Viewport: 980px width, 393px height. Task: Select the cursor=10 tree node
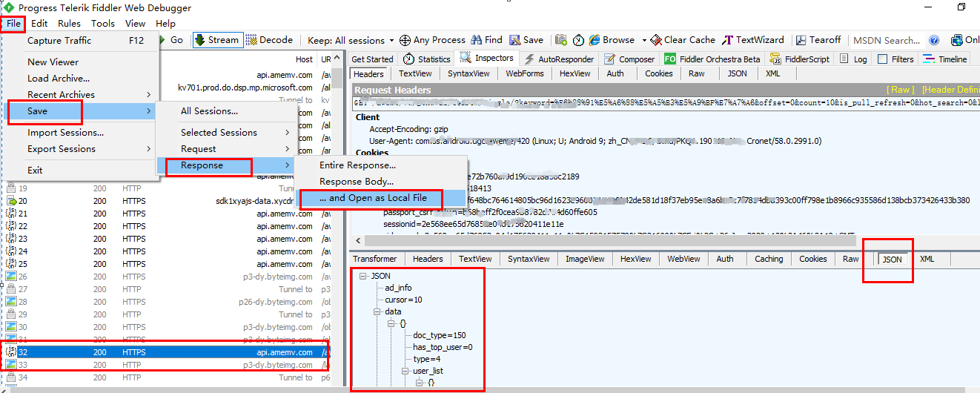[x=403, y=300]
